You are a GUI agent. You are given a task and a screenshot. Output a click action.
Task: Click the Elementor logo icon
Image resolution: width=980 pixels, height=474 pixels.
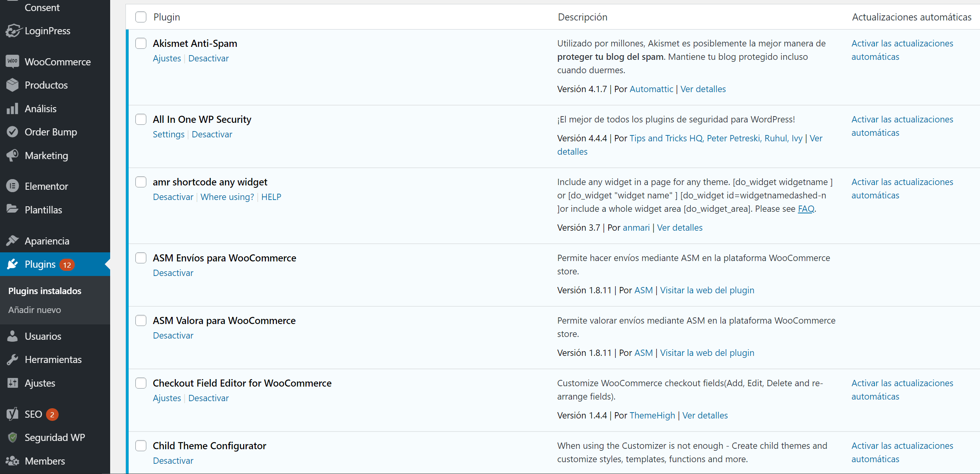pyautogui.click(x=13, y=186)
